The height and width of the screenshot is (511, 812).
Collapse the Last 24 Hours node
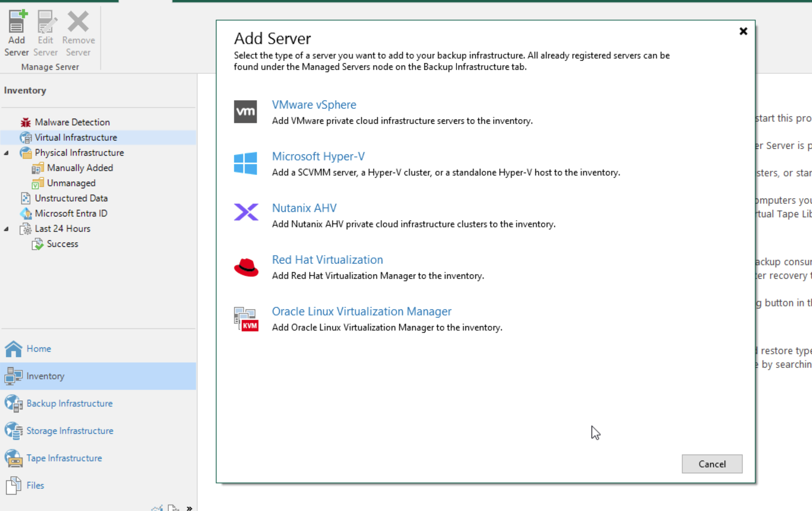(7, 229)
